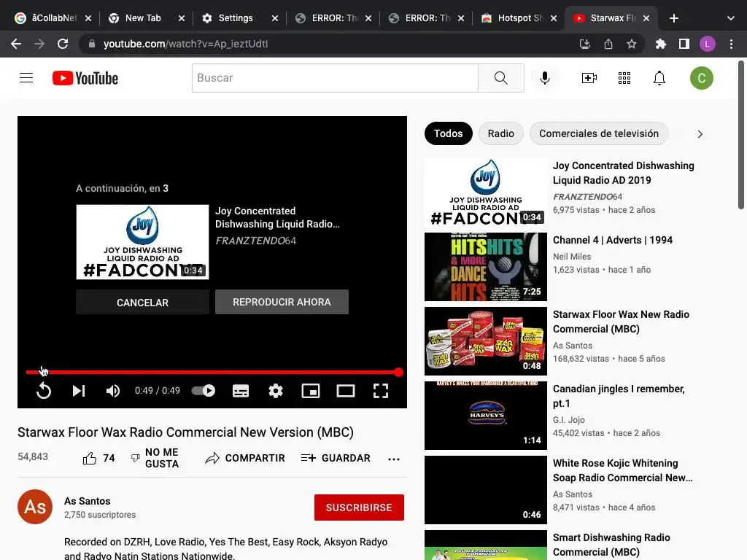Toggle Chrome side panel
The height and width of the screenshot is (560, 747).
[684, 44]
